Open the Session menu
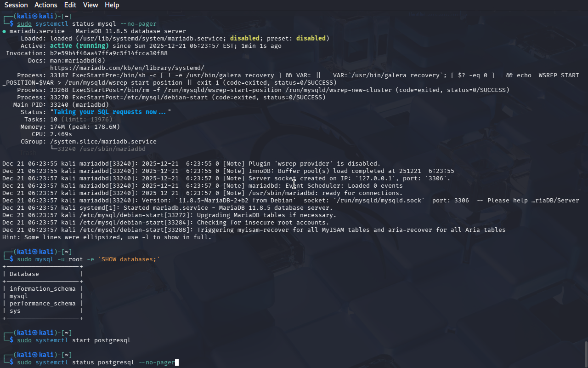Viewport: 588px width, 368px height. (x=16, y=5)
